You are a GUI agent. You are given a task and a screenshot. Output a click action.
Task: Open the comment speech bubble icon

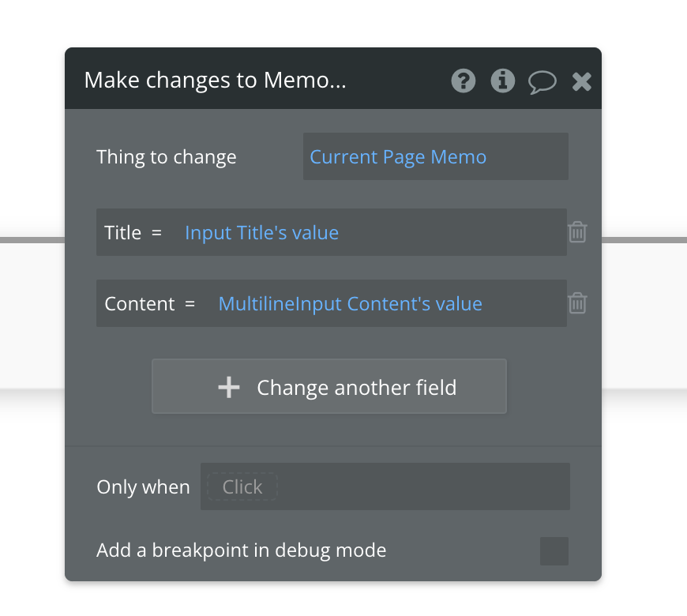(x=542, y=81)
